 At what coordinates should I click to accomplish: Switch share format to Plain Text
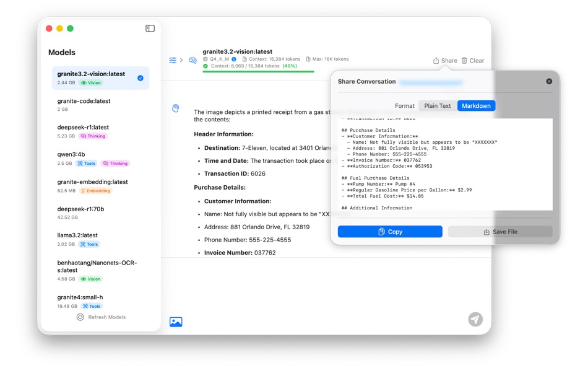437,105
